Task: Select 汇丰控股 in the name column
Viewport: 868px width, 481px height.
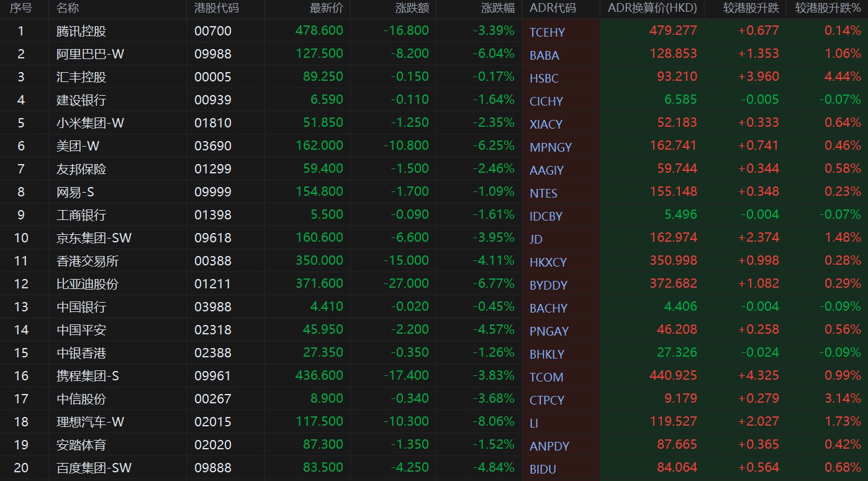Action: click(81, 77)
